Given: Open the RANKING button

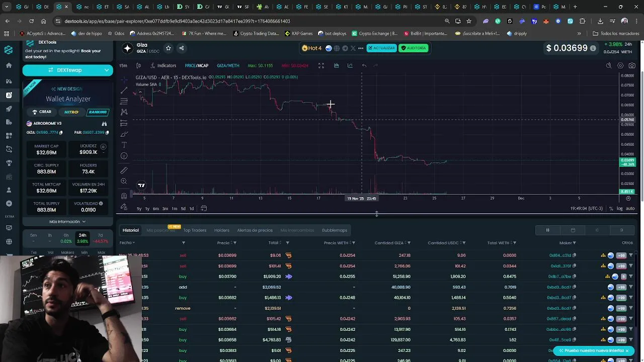Looking at the screenshot, I should click(x=98, y=112).
